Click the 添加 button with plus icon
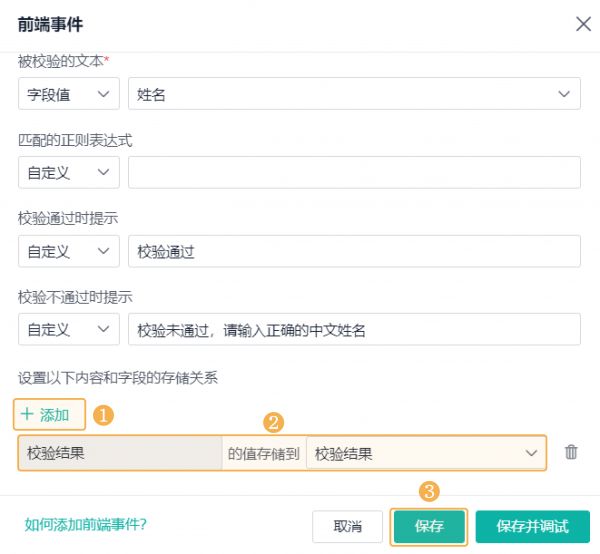The image size is (600, 554). tap(45, 415)
